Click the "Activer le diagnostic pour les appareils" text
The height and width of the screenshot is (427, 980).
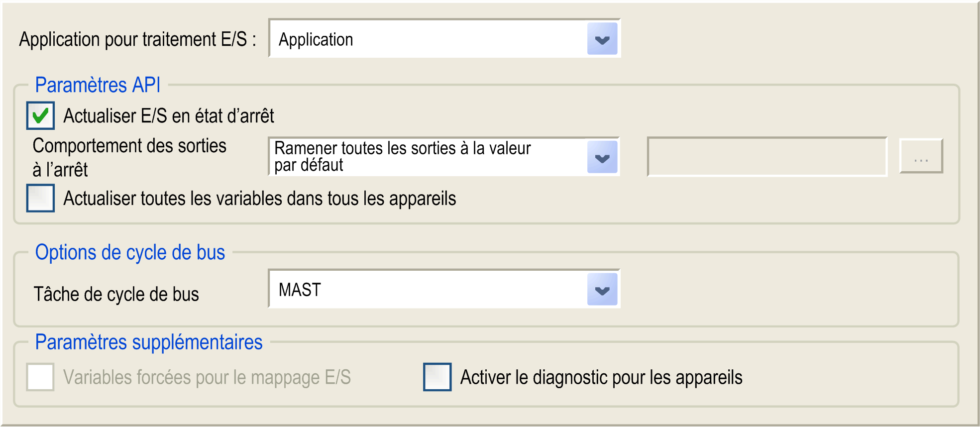(601, 378)
